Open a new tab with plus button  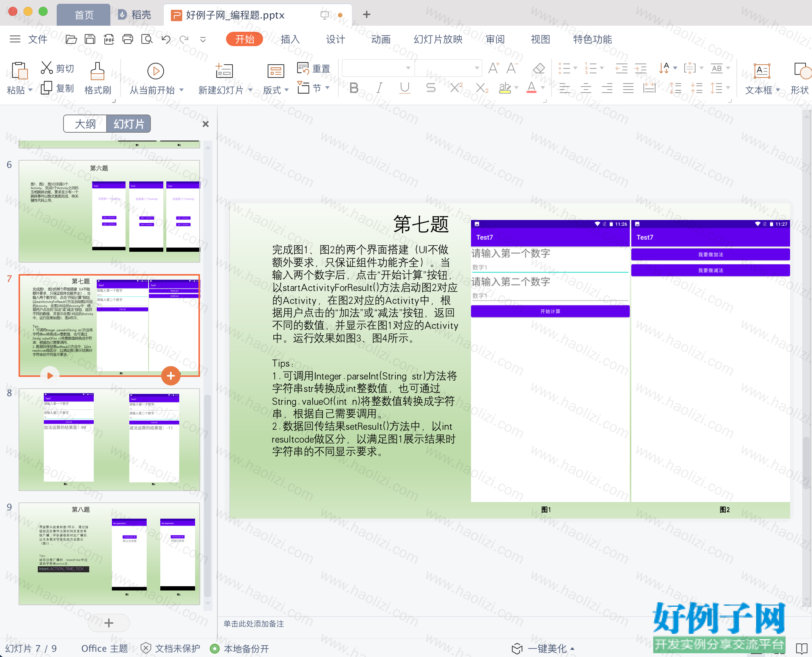click(366, 14)
